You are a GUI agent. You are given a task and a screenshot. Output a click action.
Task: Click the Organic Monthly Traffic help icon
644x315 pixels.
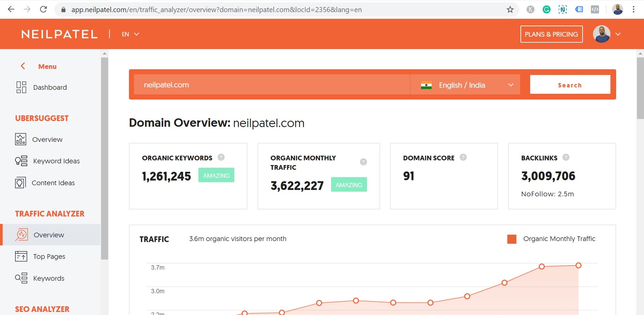coord(363,162)
